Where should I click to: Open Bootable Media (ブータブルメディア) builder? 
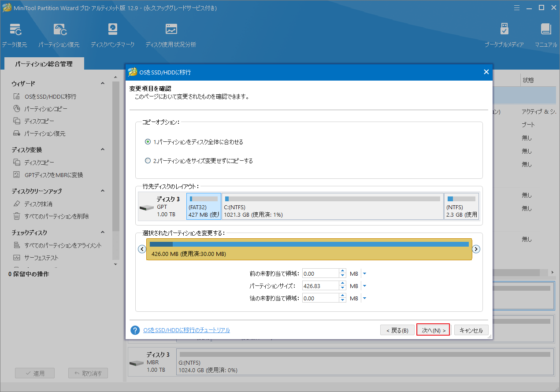click(x=504, y=35)
